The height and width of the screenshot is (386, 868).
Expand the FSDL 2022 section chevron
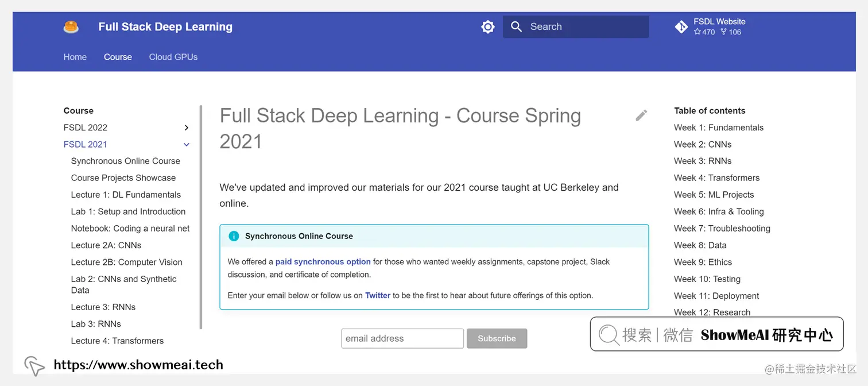pos(186,128)
